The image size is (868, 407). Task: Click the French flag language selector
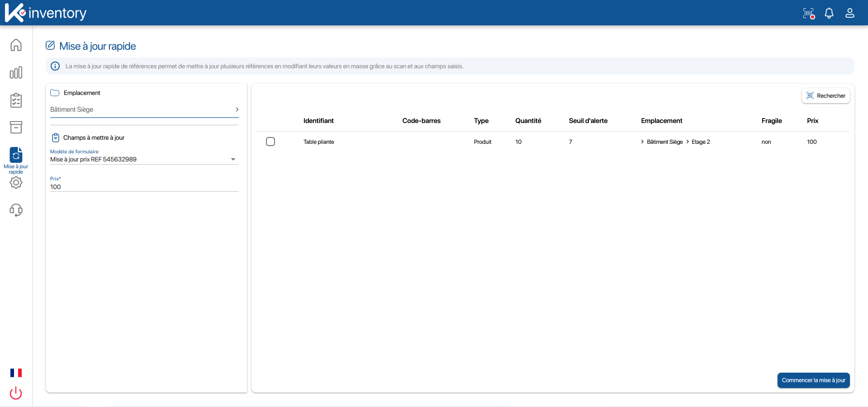click(x=16, y=373)
